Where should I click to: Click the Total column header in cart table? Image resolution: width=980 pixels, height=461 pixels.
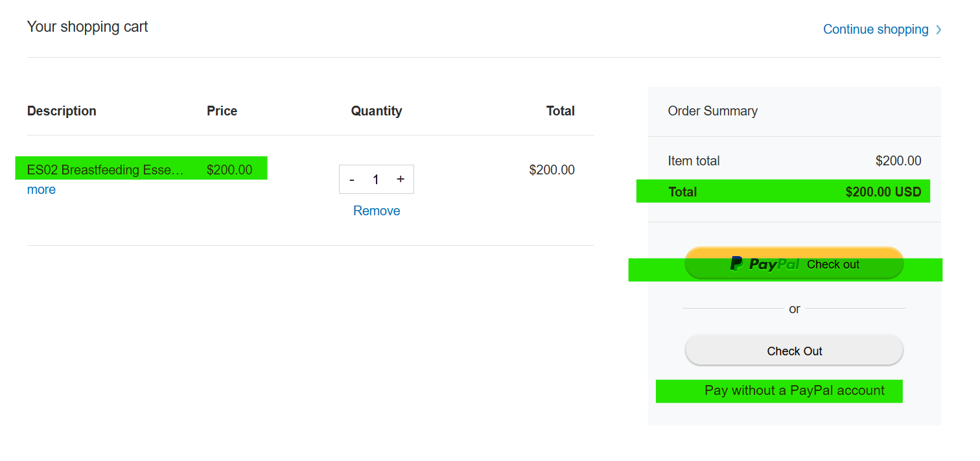point(560,111)
